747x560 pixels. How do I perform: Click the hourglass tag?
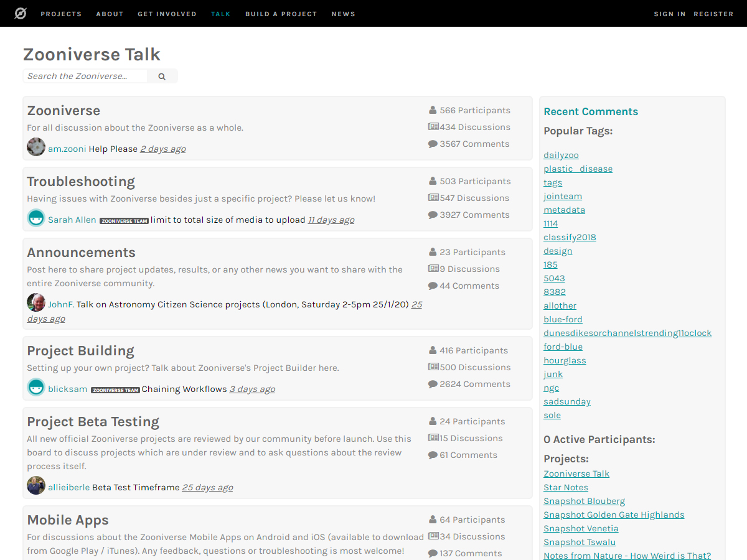(565, 360)
